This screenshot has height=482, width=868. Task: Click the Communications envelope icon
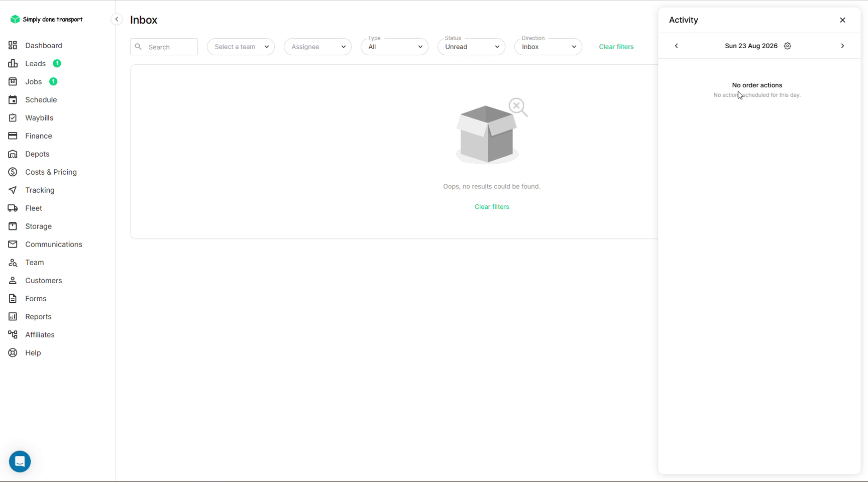point(13,244)
